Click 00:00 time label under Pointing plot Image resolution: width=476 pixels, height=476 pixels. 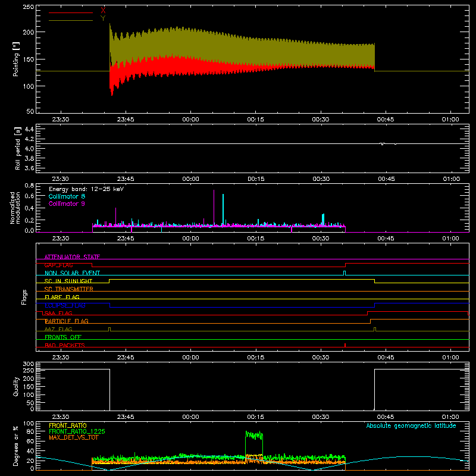coord(190,120)
